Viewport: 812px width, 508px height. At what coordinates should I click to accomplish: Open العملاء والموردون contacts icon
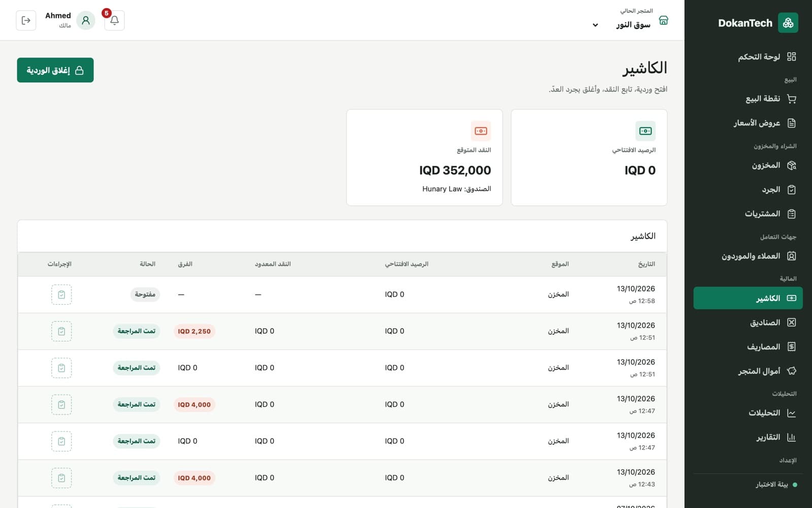tap(791, 256)
